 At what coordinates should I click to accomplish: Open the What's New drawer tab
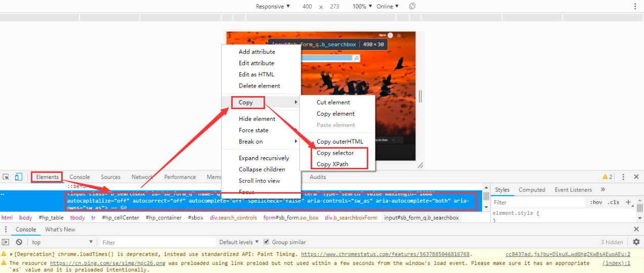point(60,230)
